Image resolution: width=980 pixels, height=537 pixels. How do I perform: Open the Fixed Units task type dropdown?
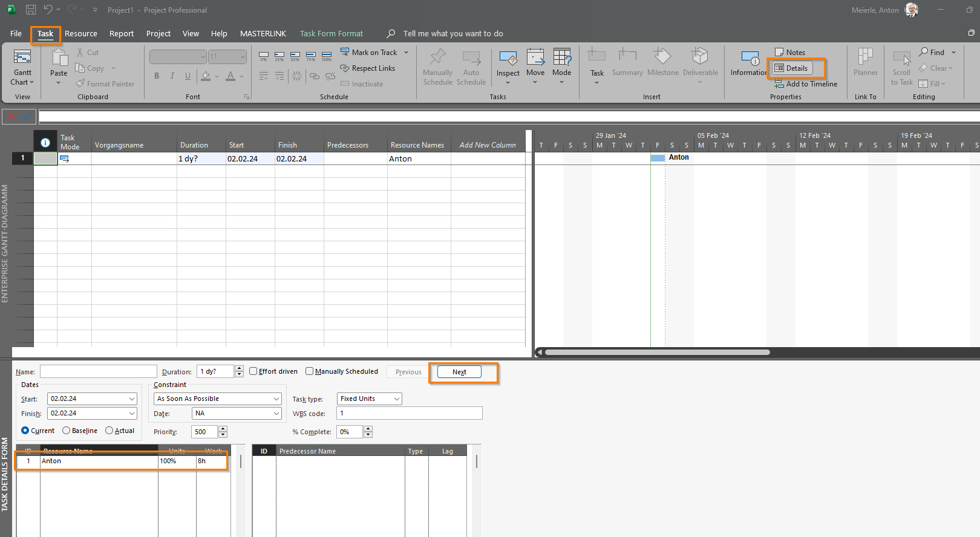click(x=397, y=399)
